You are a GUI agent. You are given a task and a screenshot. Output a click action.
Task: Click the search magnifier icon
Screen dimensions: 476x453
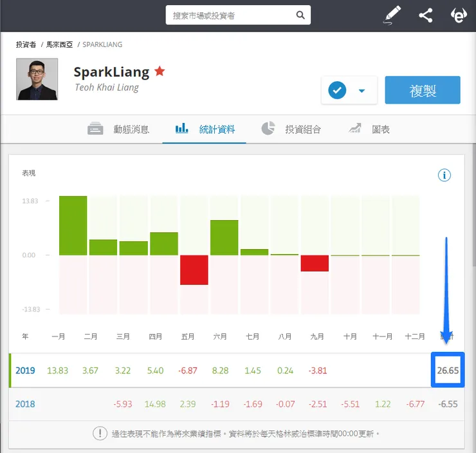coord(300,15)
